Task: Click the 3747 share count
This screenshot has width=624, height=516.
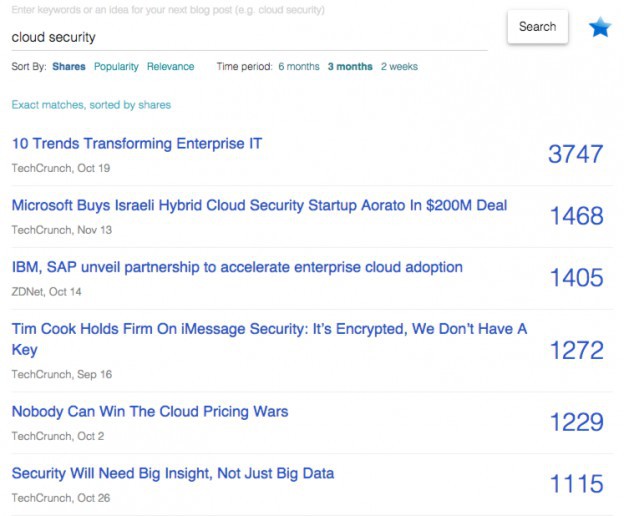Action: 575,154
